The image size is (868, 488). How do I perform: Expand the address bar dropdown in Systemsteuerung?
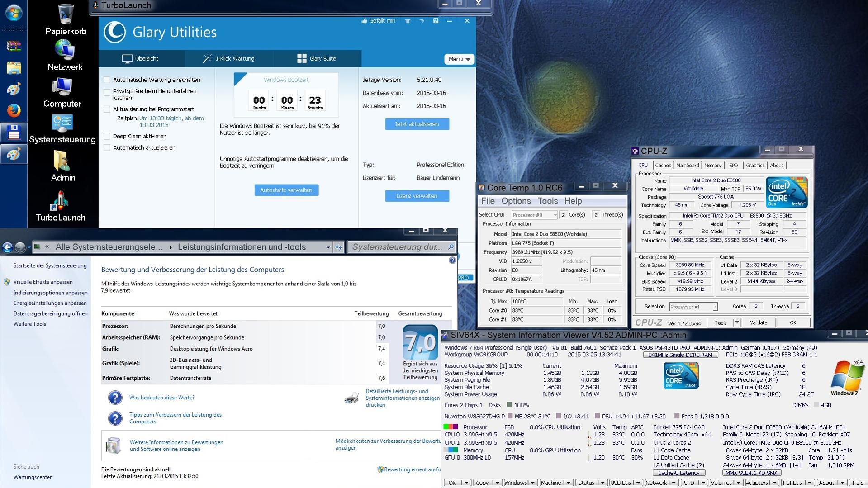coord(328,247)
